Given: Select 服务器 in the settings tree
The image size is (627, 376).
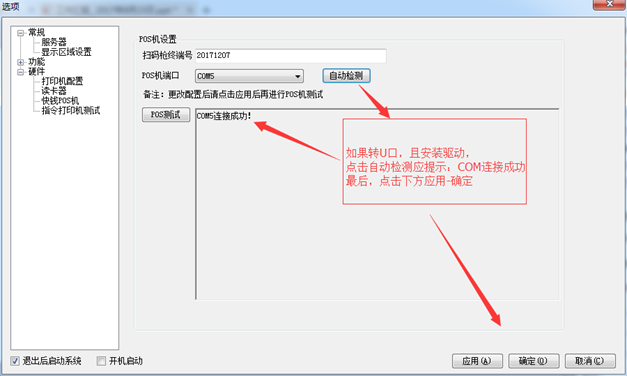Looking at the screenshot, I should click(x=54, y=42).
